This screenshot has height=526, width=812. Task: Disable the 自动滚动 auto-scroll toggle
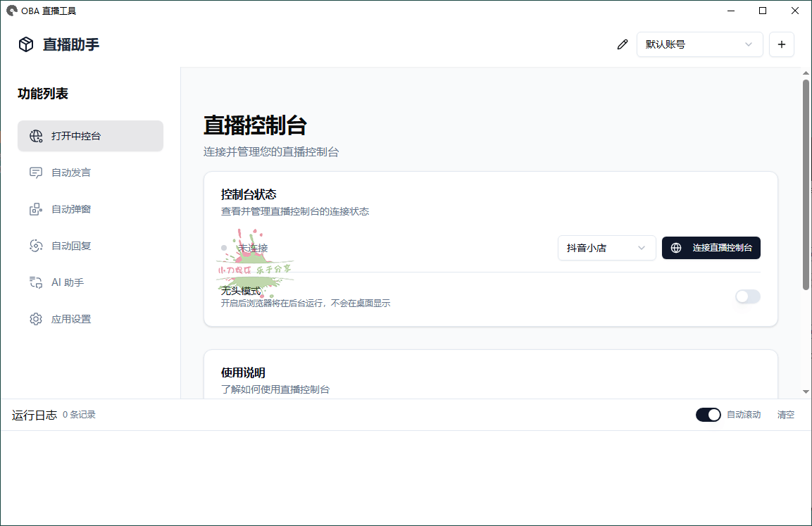point(708,415)
